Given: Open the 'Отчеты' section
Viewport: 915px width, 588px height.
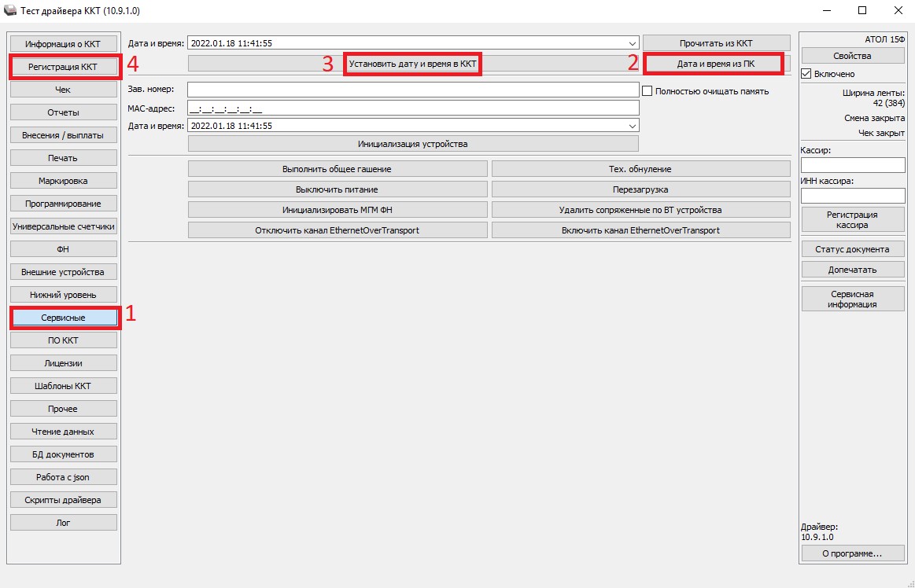Looking at the screenshot, I should (64, 112).
